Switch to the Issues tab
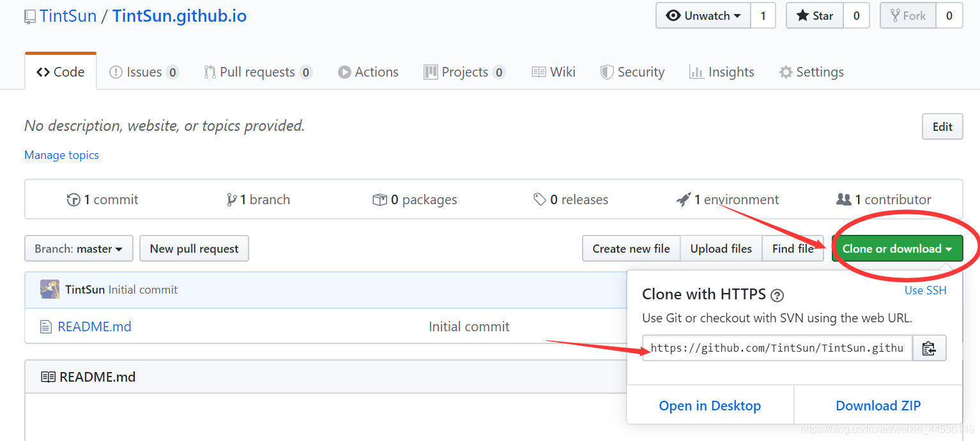980x441 pixels. tap(144, 72)
